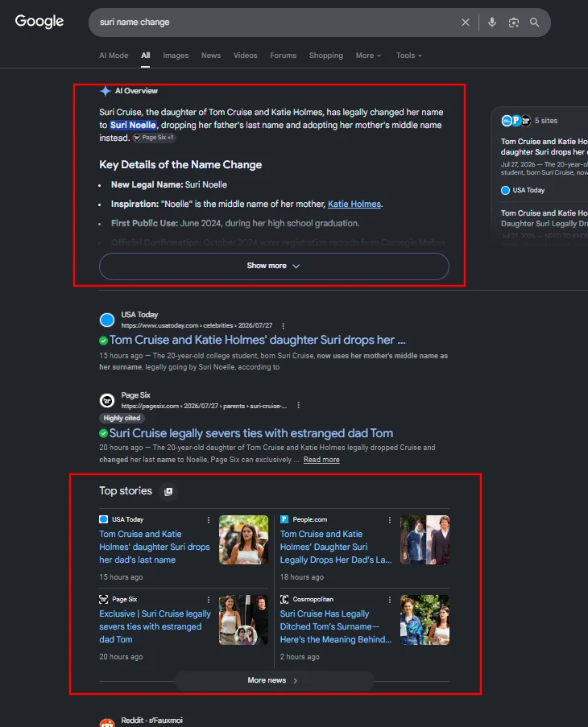Open USA Today top story headline link

point(155,547)
